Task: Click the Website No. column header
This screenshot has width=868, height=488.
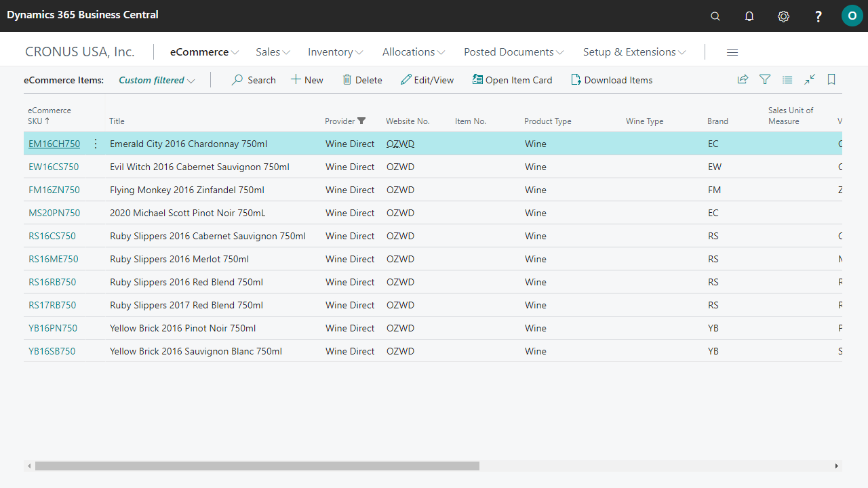Action: pyautogui.click(x=408, y=121)
